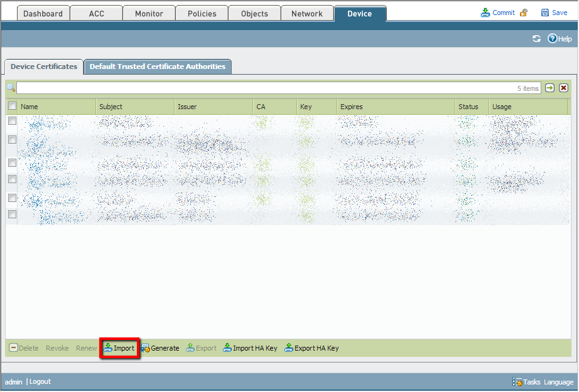The width and height of the screenshot is (579, 392).
Task: Click the Status column header
Action: [472, 107]
